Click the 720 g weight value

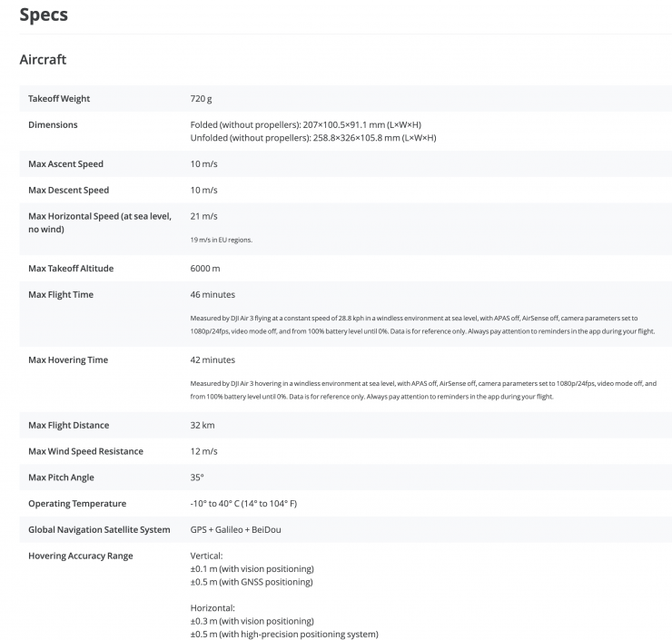click(x=201, y=98)
